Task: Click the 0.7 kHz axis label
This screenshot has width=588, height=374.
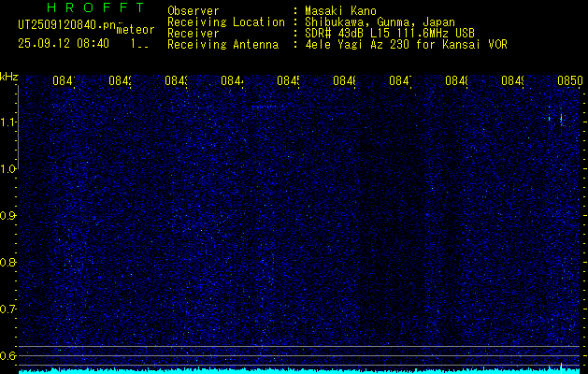Action: [8, 309]
